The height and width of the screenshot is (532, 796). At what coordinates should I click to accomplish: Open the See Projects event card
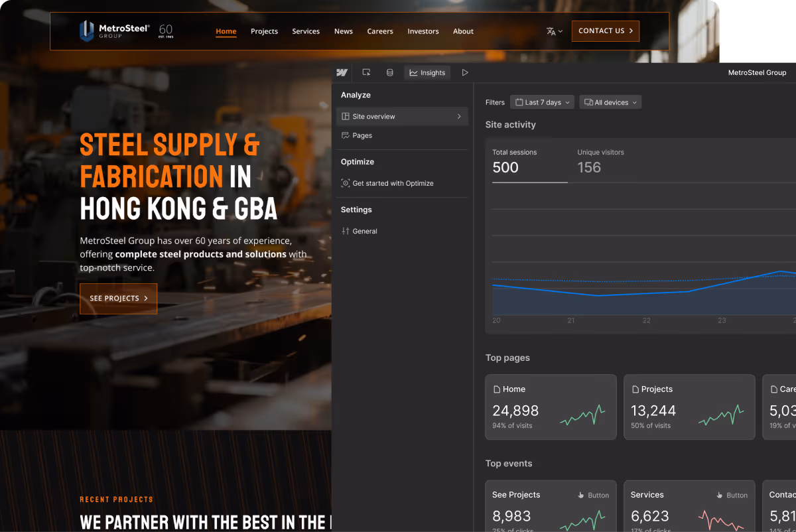click(x=551, y=506)
